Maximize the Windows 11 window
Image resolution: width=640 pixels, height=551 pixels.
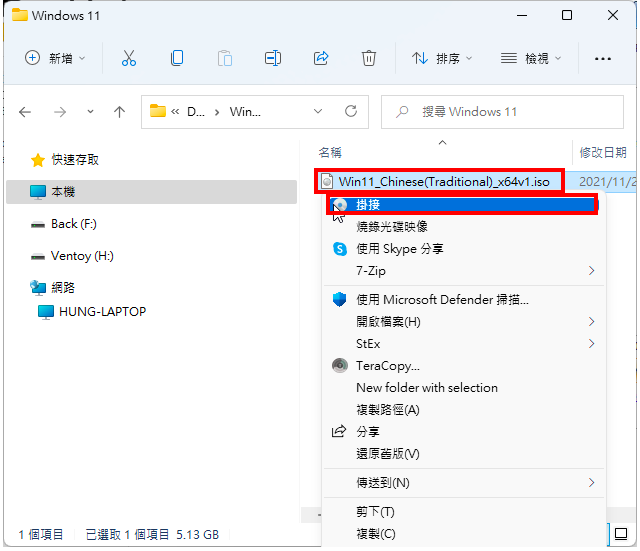click(567, 16)
